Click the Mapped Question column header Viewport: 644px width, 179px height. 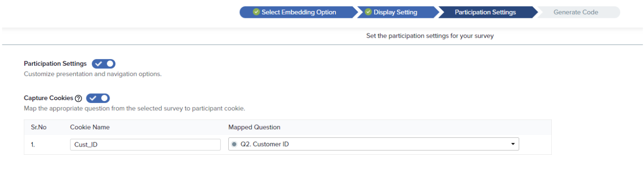click(254, 127)
